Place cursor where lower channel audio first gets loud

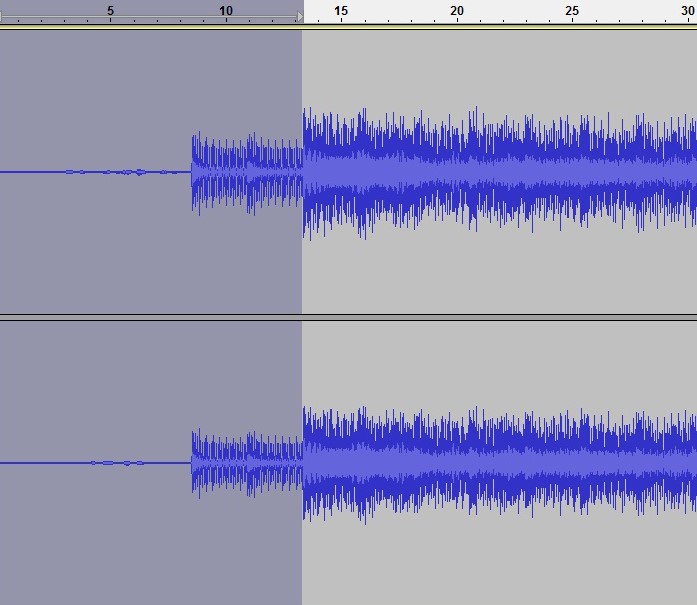(193, 463)
